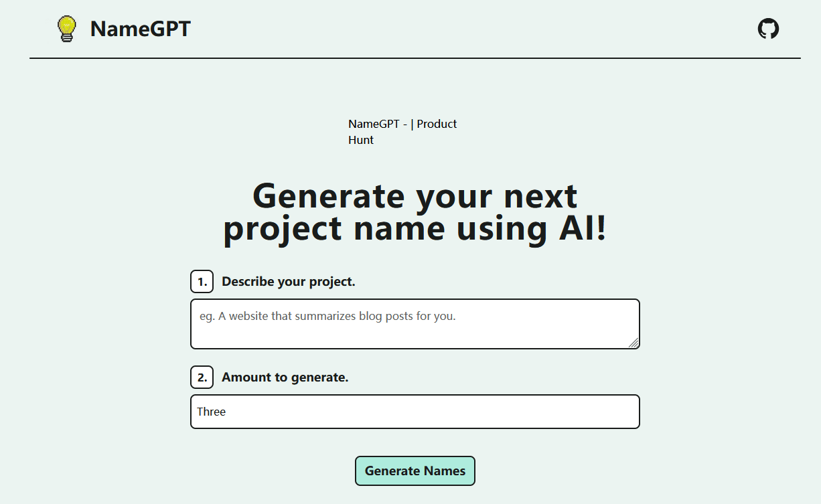Click the word "Hunt" in the badge

[361, 140]
